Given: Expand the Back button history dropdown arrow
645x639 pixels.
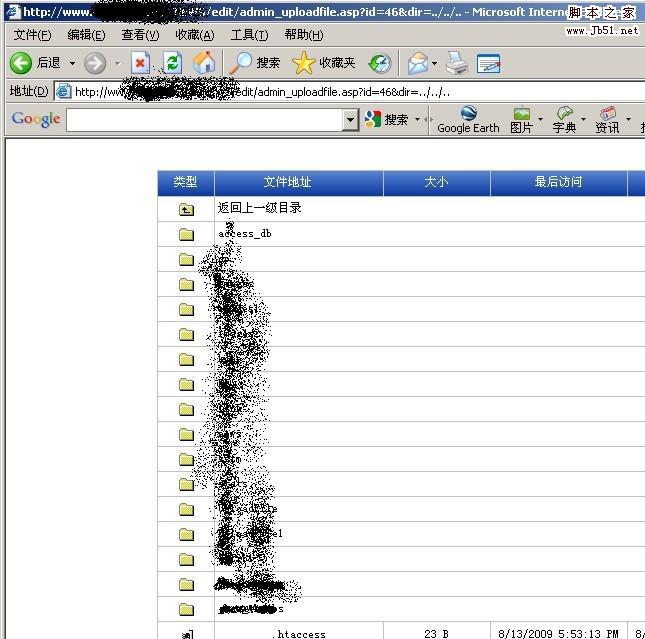Looking at the screenshot, I should (x=72, y=63).
